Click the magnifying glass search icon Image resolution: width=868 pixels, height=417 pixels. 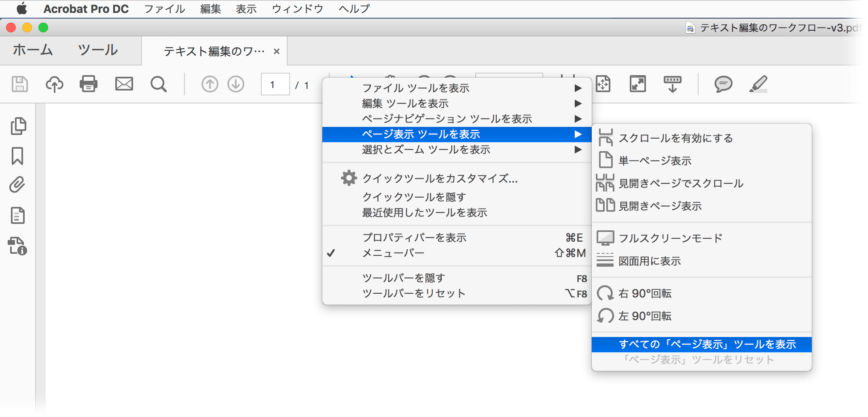pyautogui.click(x=159, y=84)
